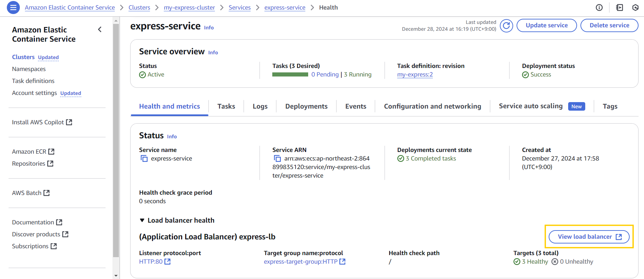The image size is (644, 279).
Task: Click Updated badge next to Clusters
Action: (x=48, y=57)
